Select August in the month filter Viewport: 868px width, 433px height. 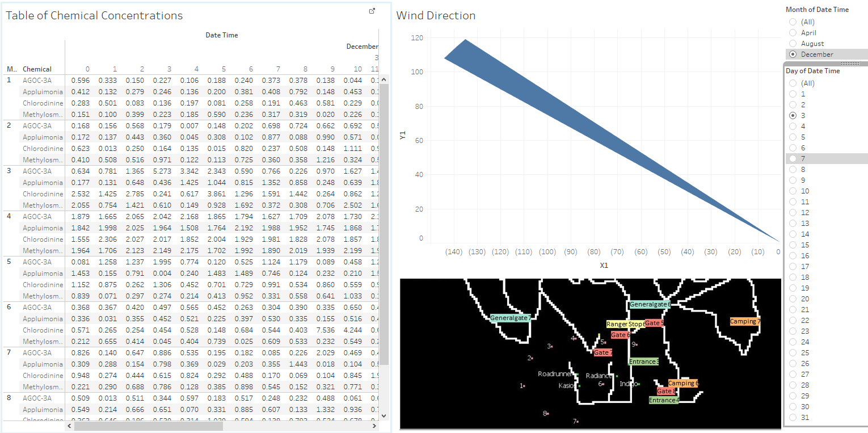pyautogui.click(x=793, y=44)
